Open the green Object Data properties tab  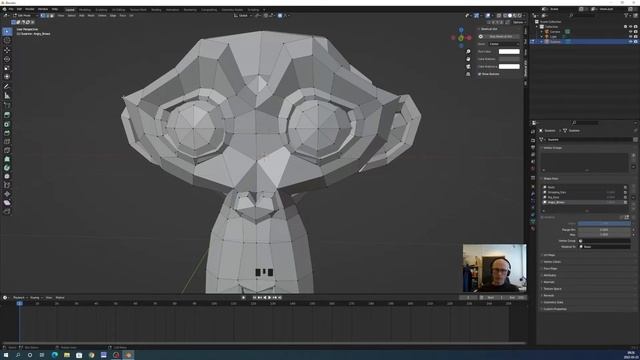[533, 221]
